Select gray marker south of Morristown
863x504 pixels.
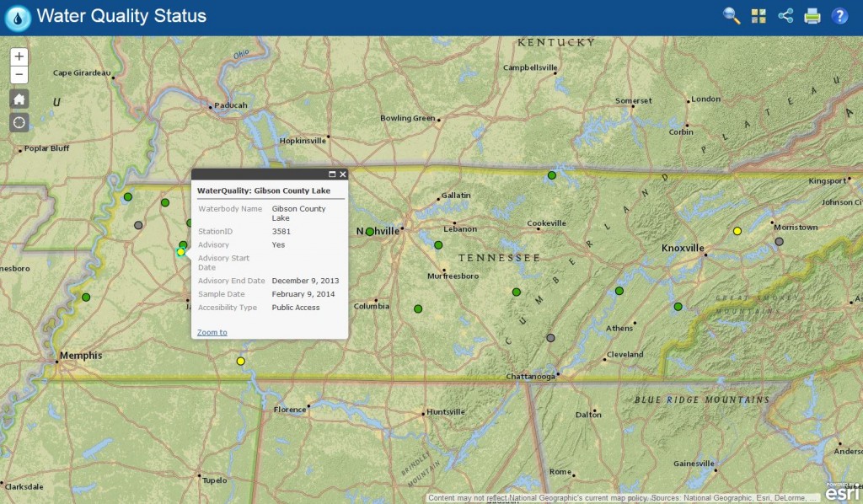point(779,242)
